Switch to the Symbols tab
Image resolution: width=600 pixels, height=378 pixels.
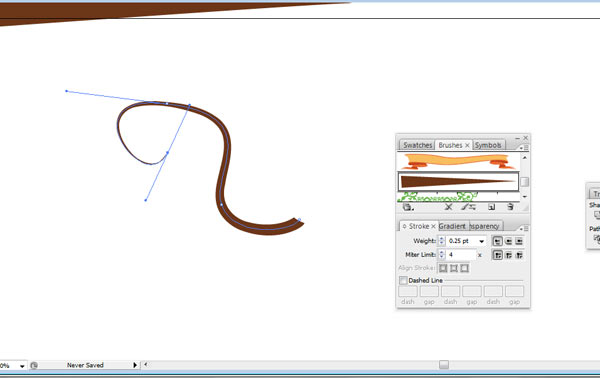coord(489,145)
